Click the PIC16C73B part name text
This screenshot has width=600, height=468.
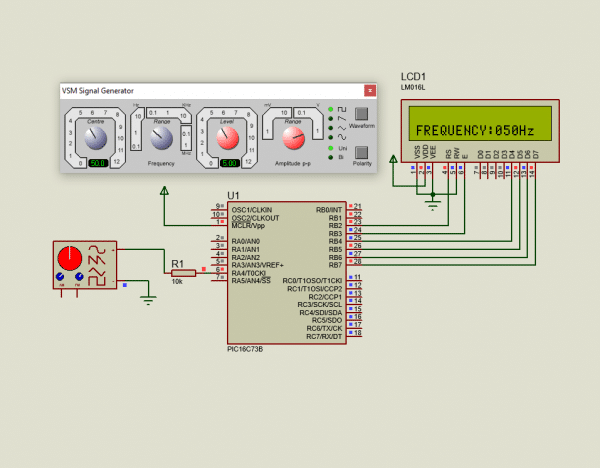245,349
